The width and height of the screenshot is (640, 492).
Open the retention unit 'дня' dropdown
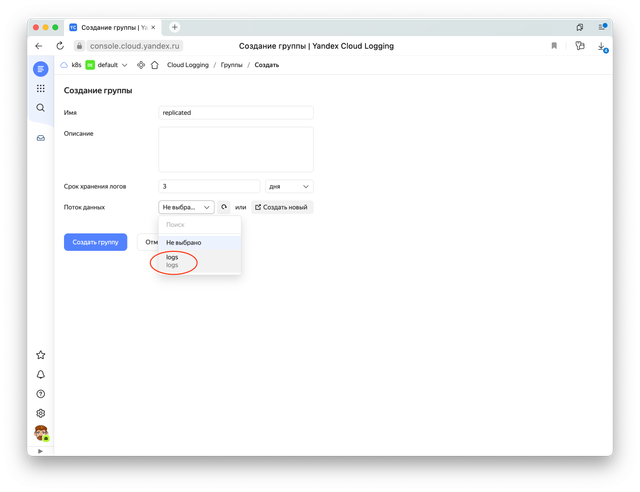[x=289, y=186]
